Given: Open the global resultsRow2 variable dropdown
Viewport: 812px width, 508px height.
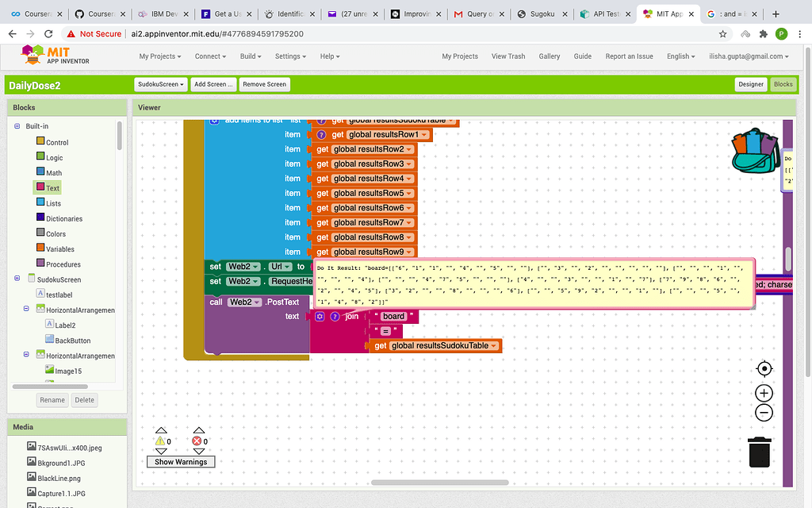Looking at the screenshot, I should coord(408,149).
